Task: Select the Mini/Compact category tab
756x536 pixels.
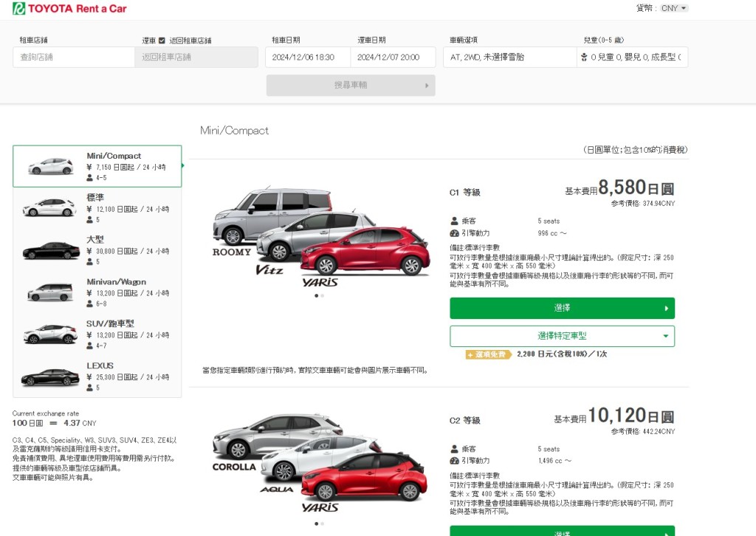Action: click(97, 166)
